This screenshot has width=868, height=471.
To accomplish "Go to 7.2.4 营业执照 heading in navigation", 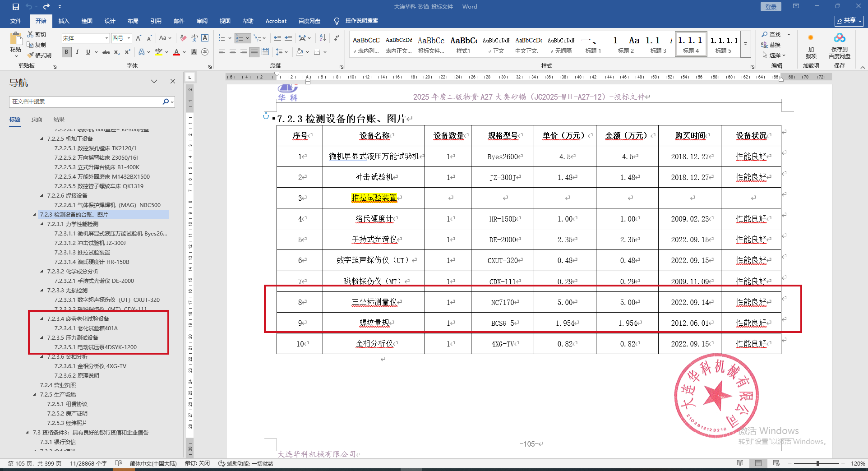I will [x=58, y=385].
